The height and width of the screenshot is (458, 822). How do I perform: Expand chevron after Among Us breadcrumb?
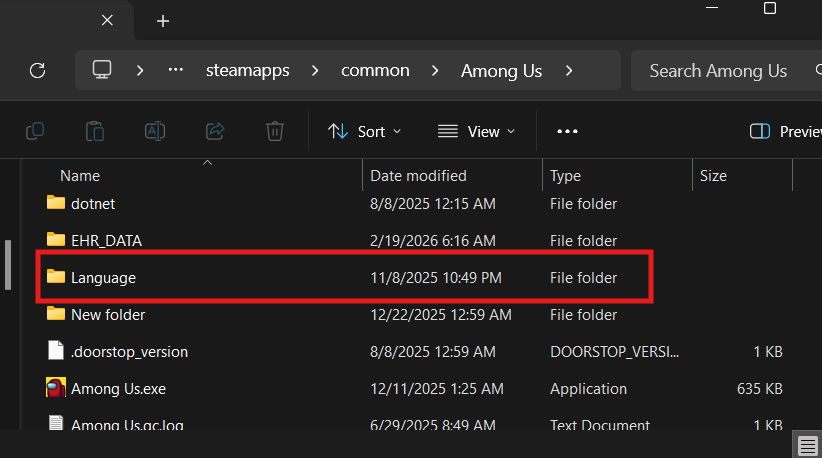(569, 70)
